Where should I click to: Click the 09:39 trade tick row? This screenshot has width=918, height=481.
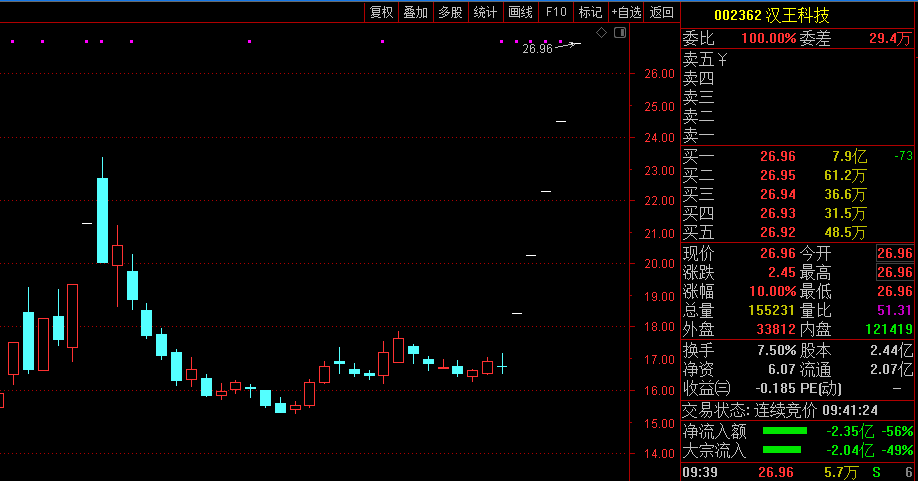click(797, 472)
